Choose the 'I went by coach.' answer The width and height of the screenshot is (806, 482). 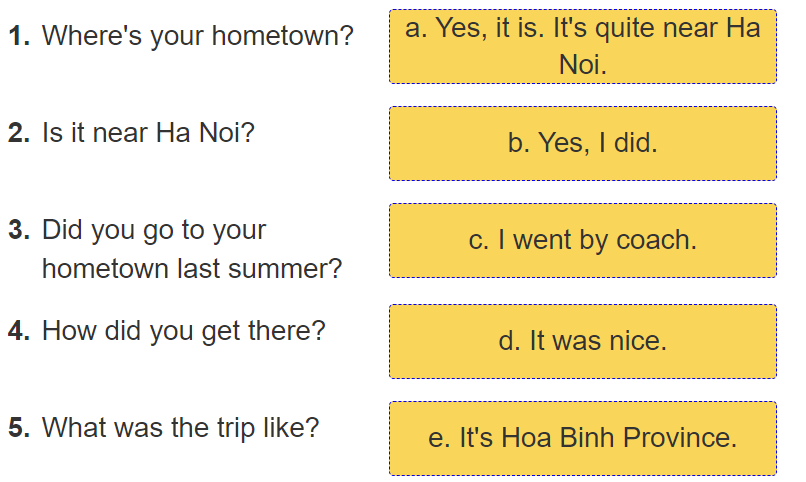tap(582, 240)
